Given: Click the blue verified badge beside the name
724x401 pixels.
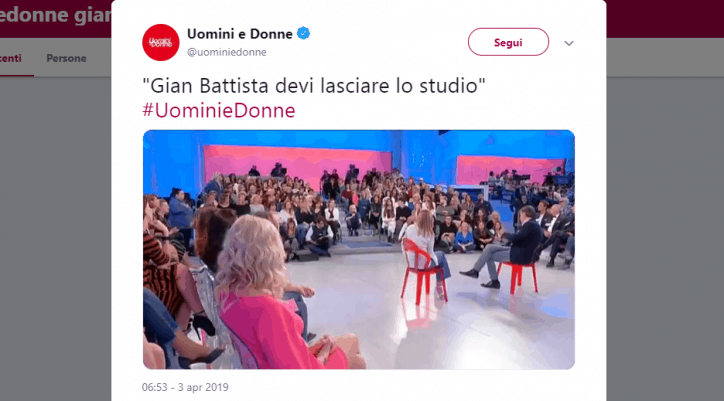Looking at the screenshot, I should [303, 34].
